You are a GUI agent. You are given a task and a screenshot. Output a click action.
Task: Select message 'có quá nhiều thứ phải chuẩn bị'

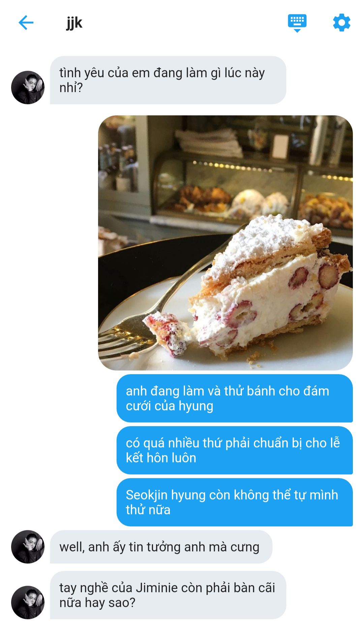pos(235,450)
